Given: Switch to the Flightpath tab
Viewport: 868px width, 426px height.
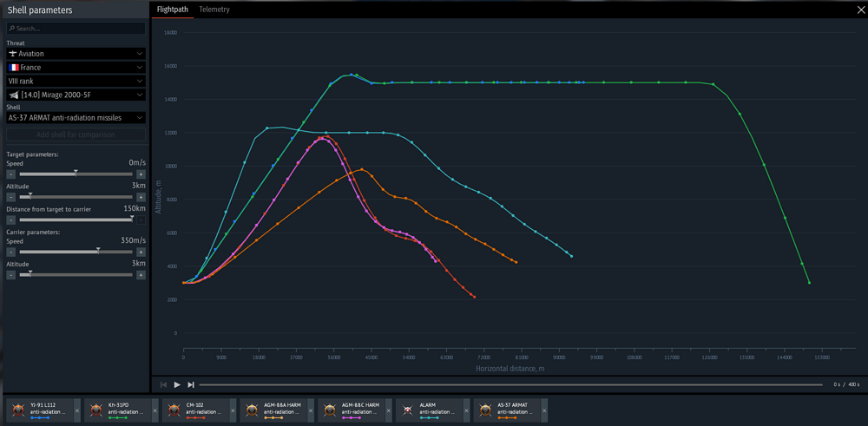Looking at the screenshot, I should (x=172, y=10).
